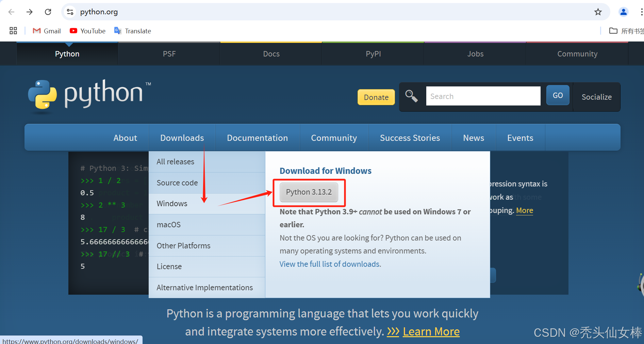Reload the python.org page

48,12
